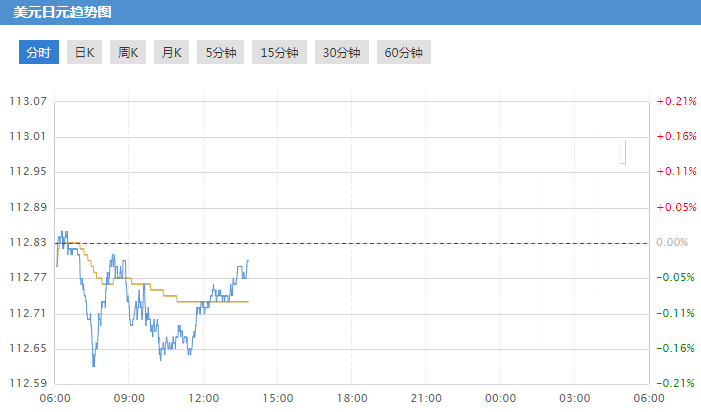Switch to the 日K tab
The width and height of the screenshot is (701, 412).
[x=84, y=52]
